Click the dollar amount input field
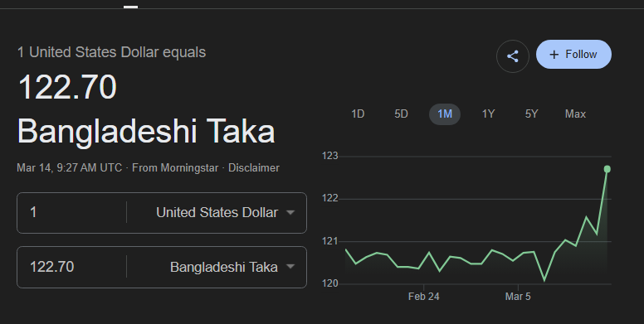 [x=72, y=212]
